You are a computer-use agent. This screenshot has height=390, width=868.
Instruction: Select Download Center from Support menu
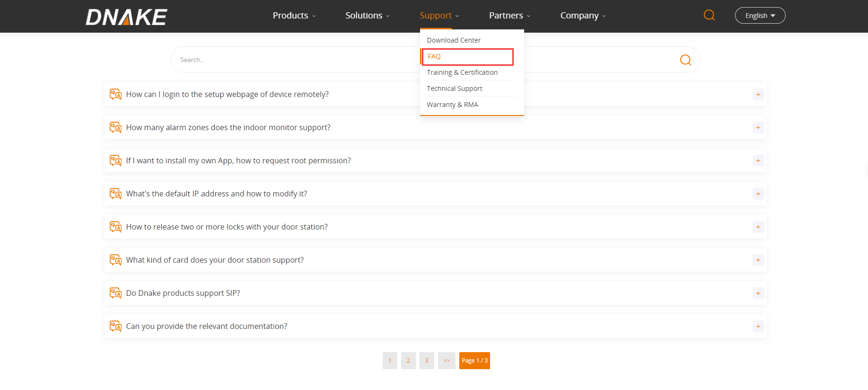454,40
